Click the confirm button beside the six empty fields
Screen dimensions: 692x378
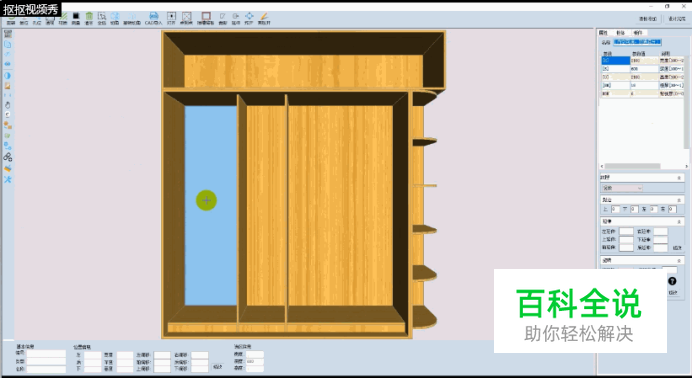(x=677, y=248)
